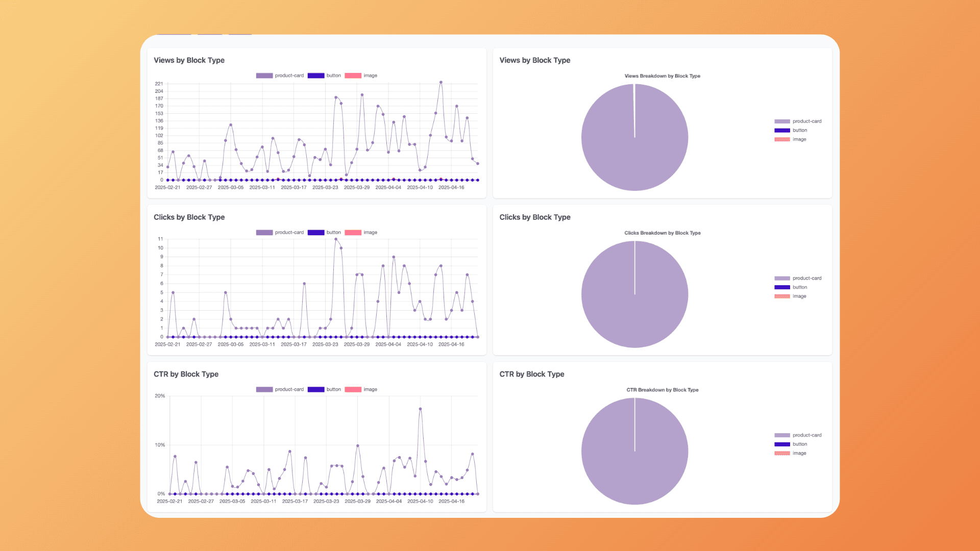Click the image legend beside CTR pie chart
The width and height of the screenshot is (980, 551).
tap(791, 453)
